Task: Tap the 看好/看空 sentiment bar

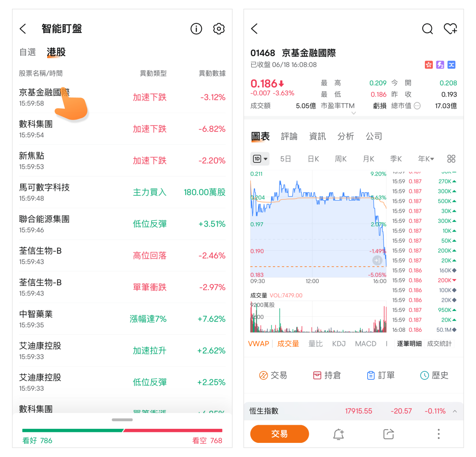Action: pos(122,431)
